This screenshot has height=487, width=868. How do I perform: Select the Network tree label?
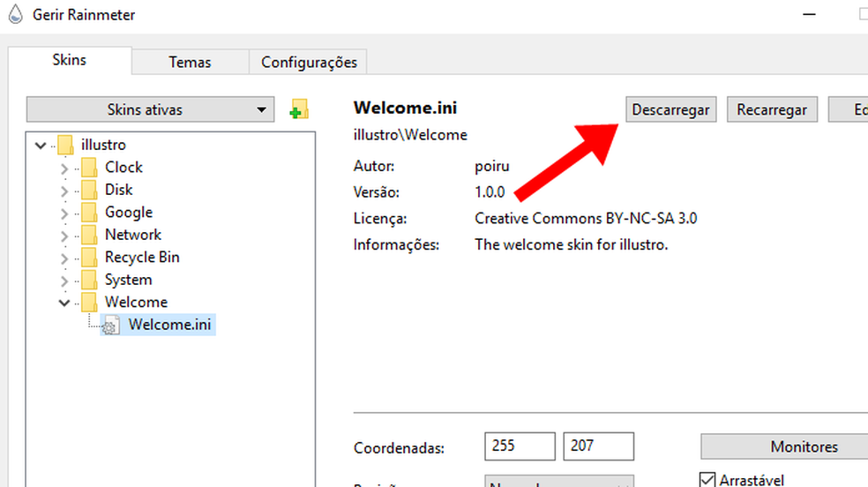coord(133,235)
